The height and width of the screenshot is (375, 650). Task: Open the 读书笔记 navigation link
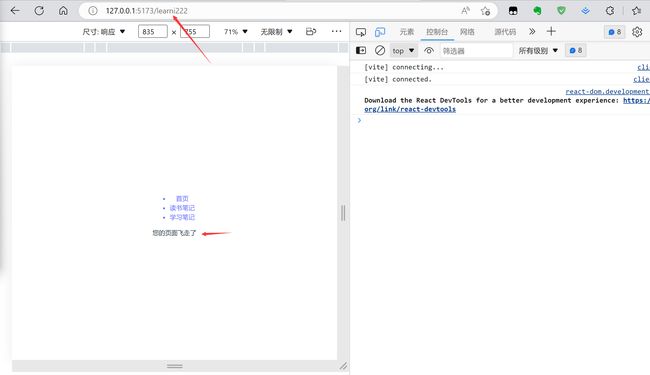click(182, 208)
